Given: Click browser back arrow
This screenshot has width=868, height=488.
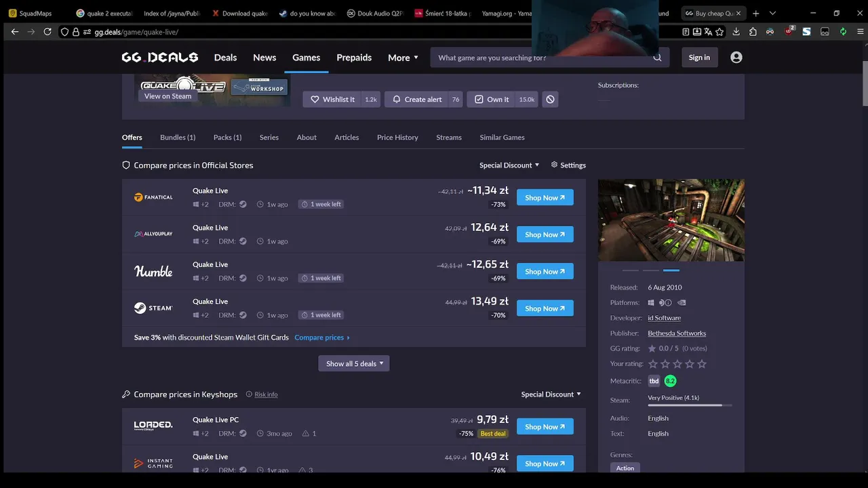Looking at the screenshot, I should [x=15, y=31].
